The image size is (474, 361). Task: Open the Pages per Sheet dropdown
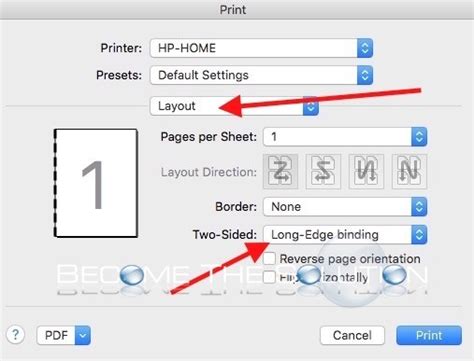click(x=345, y=137)
